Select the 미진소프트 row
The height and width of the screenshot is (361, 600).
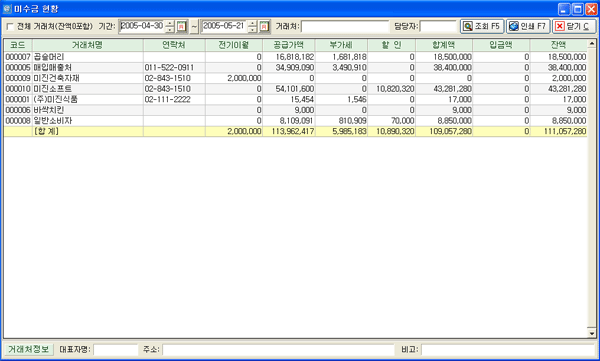295,89
